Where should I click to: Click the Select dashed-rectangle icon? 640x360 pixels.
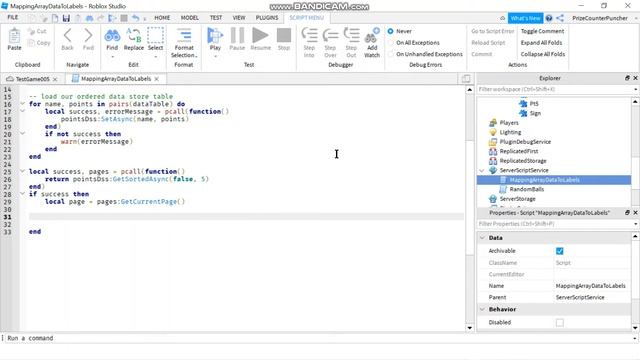[155, 36]
